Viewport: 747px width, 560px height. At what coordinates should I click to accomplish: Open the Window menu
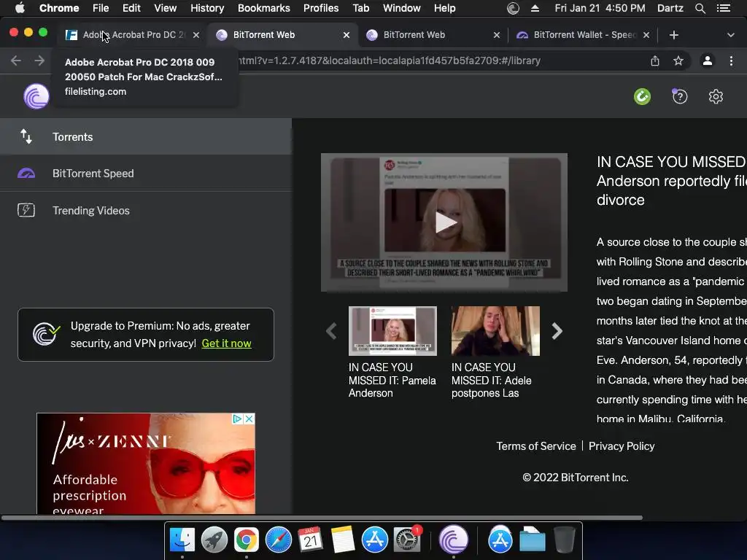click(x=402, y=8)
